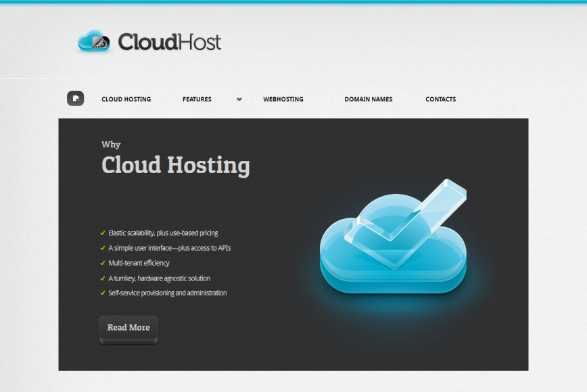The width and height of the screenshot is (587, 392).
Task: Open the Cloud Hosting menu item
Action: 126,99
